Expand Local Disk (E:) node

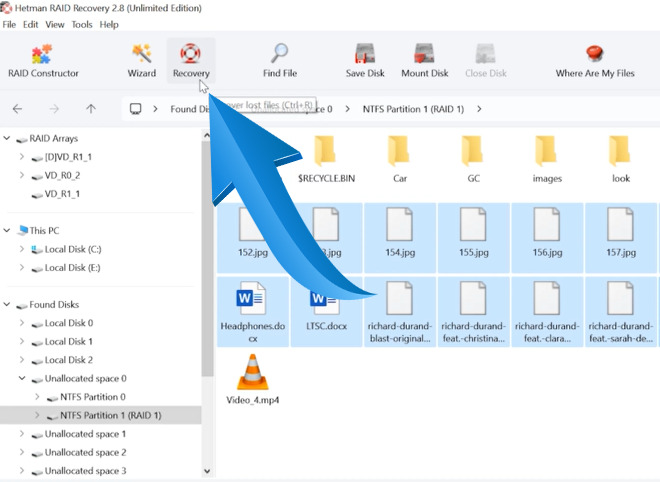point(21,267)
